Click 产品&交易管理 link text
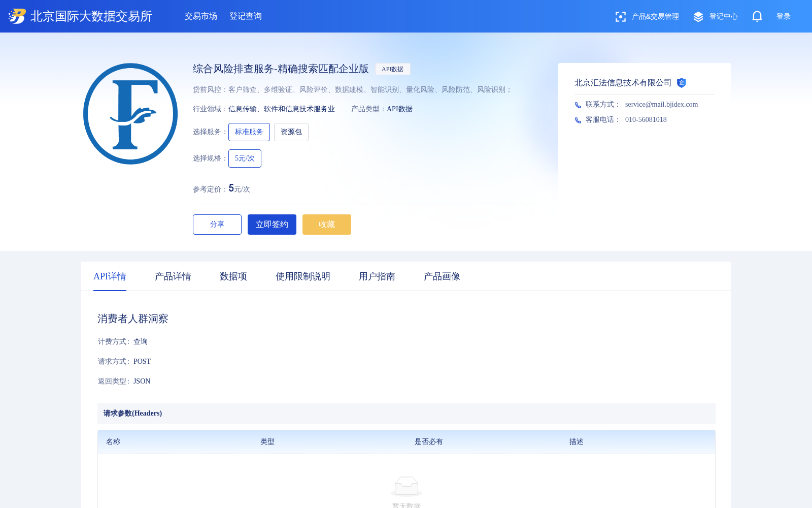812x508 pixels. pyautogui.click(x=655, y=17)
